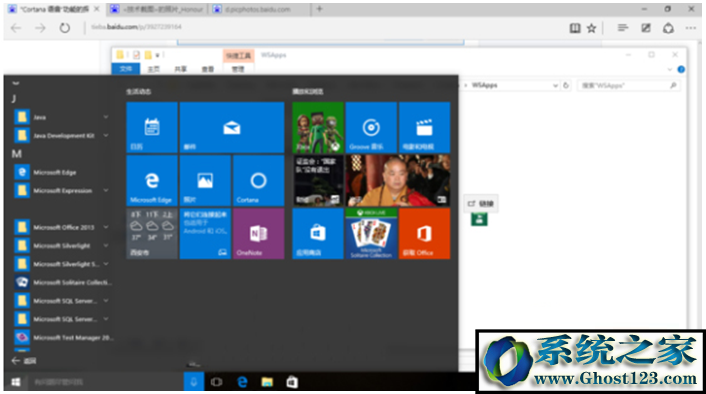
Task: Open the Groove music tile
Action: point(371,127)
